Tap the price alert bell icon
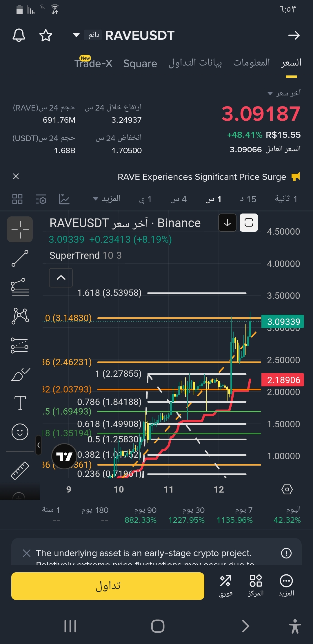The width and height of the screenshot is (313, 644). pos(19,35)
